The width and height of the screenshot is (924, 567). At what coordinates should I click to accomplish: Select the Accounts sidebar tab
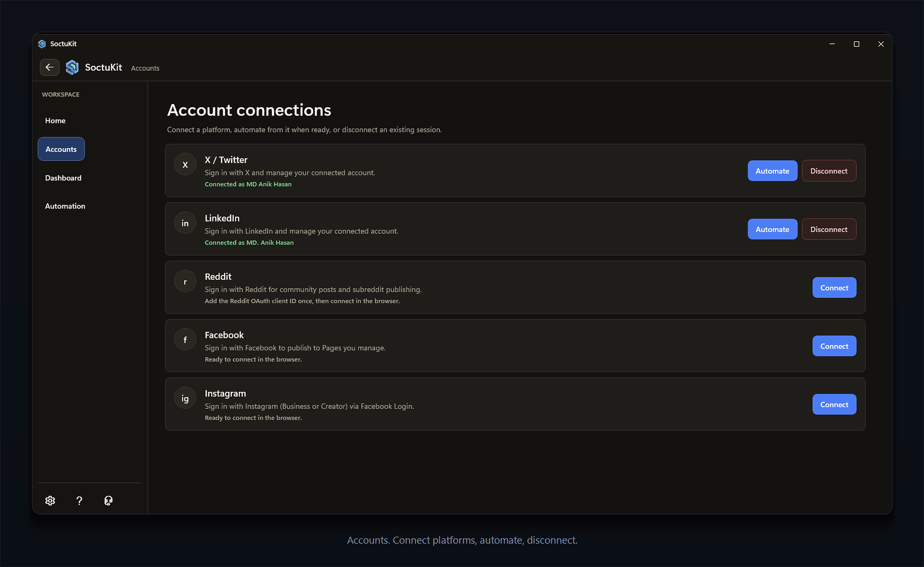(61, 149)
